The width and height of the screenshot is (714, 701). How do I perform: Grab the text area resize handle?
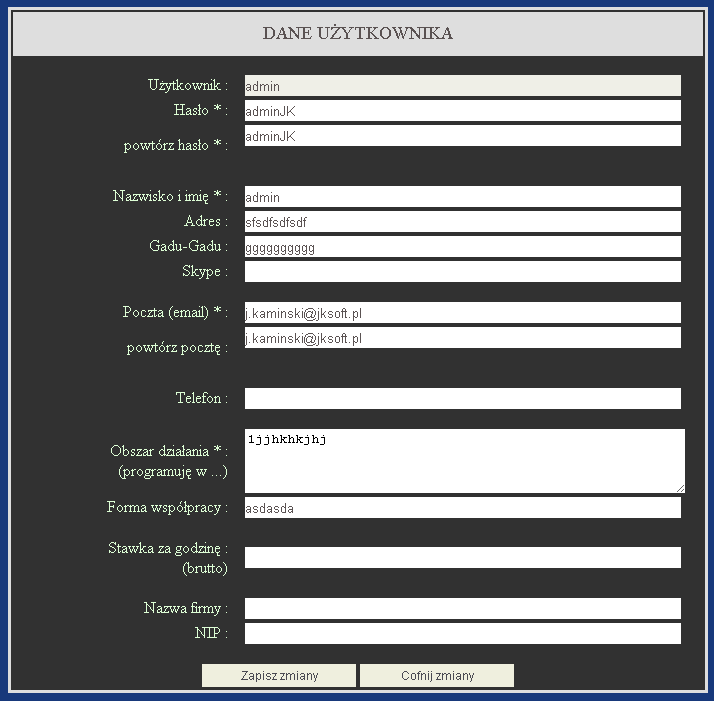click(680, 488)
